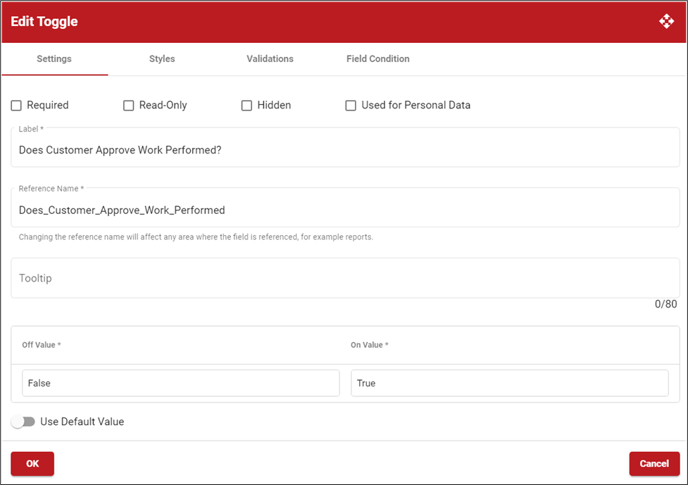Go to the Validations tab
Image resolution: width=688 pixels, height=485 pixels.
(270, 59)
